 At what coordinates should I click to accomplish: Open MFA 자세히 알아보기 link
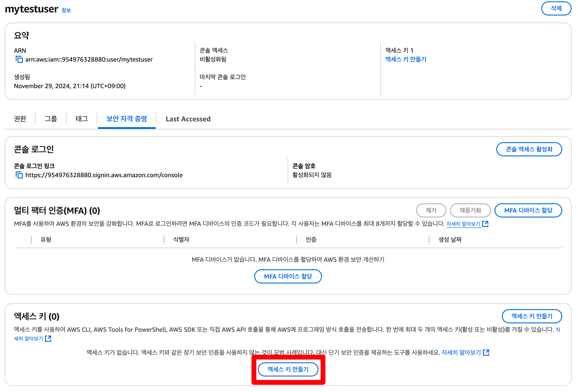[x=463, y=224]
